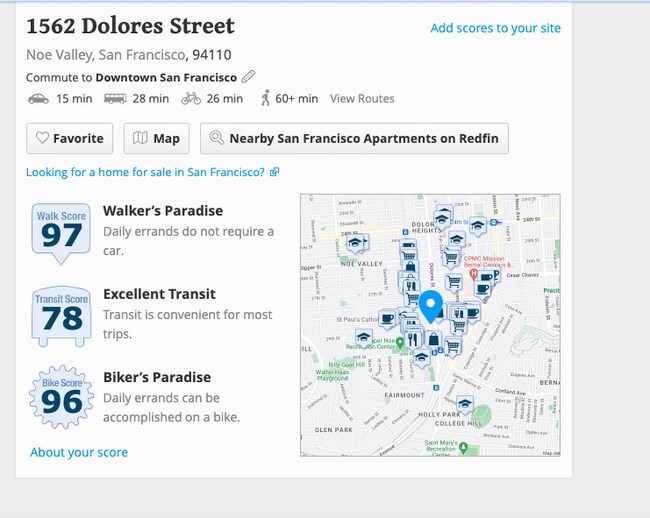Image resolution: width=650 pixels, height=518 pixels.
Task: Click the Noe Valley, San Francisco address line
Action: click(x=129, y=55)
